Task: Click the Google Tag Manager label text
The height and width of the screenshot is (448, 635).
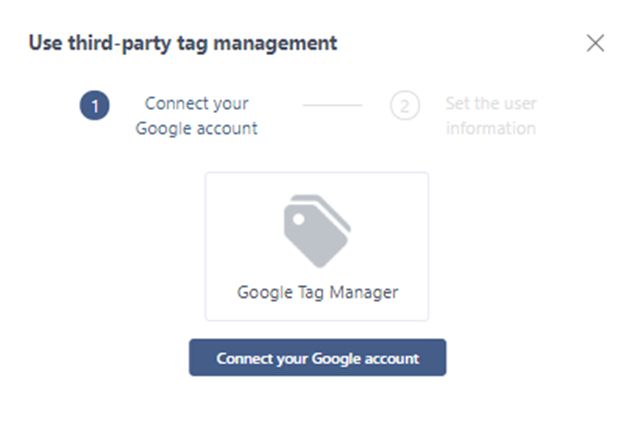Action: pos(317,293)
